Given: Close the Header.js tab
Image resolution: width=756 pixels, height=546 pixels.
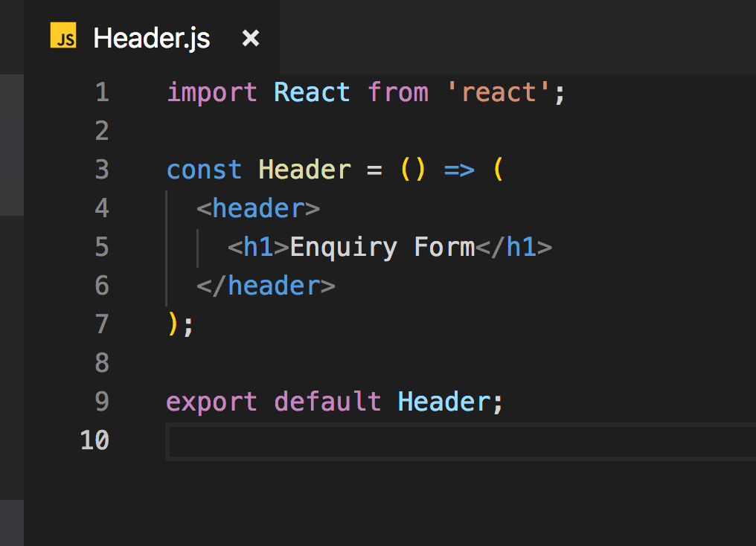Looking at the screenshot, I should 250,37.
